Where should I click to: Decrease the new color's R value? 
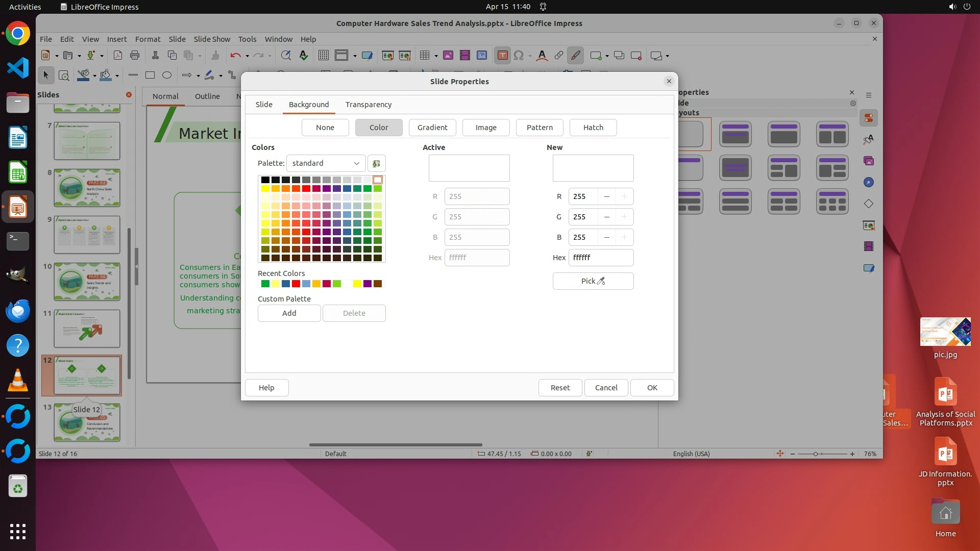(606, 196)
